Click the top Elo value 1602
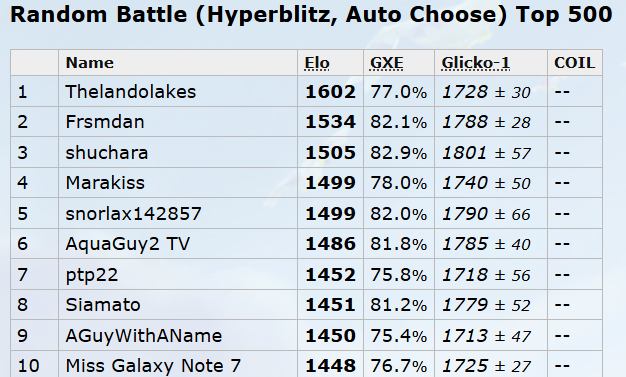Viewport: 626px width, 377px height. point(330,92)
